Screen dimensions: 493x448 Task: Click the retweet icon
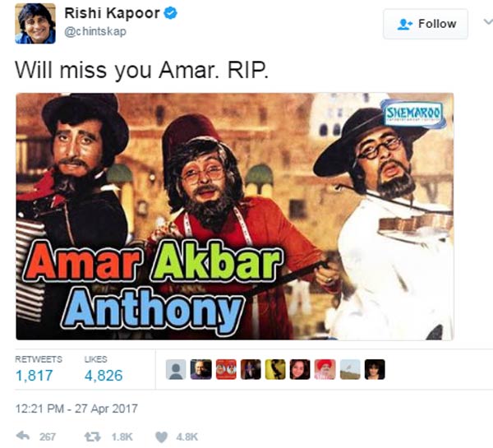[92, 436]
